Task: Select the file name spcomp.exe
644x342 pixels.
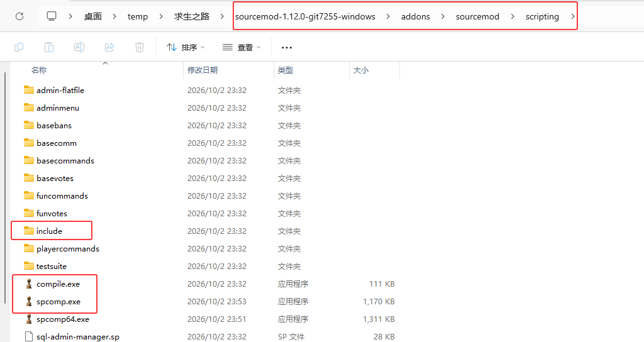Action: pyautogui.click(x=58, y=301)
